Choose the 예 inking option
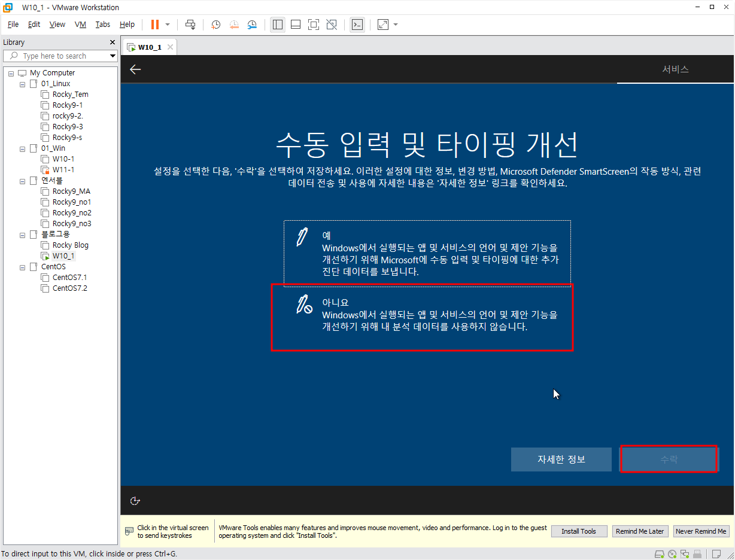This screenshot has height=560, width=735. coord(427,253)
